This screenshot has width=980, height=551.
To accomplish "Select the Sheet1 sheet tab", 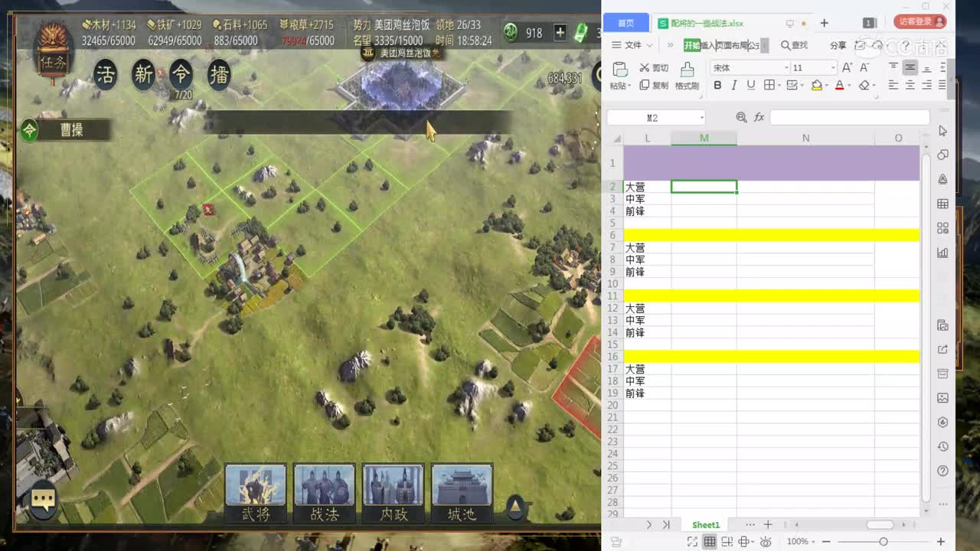I will (706, 525).
